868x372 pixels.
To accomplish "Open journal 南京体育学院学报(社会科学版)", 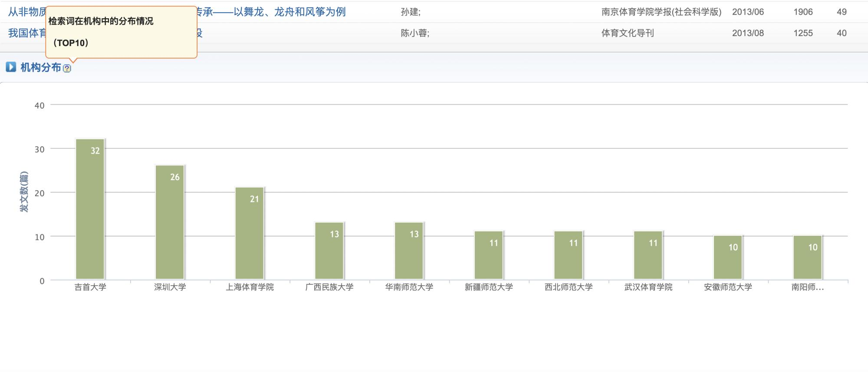I will pyautogui.click(x=661, y=12).
